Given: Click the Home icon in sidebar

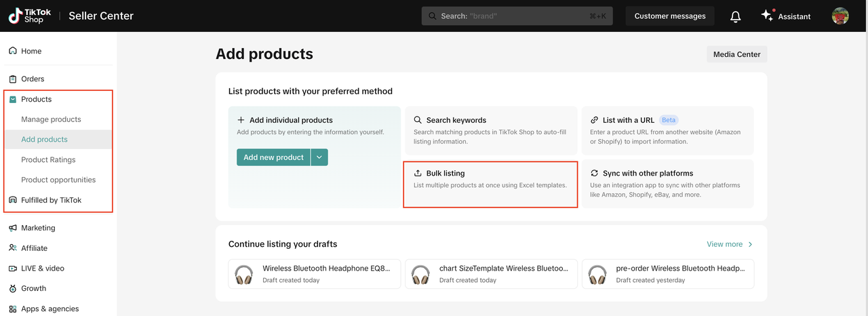Looking at the screenshot, I should 13,51.
